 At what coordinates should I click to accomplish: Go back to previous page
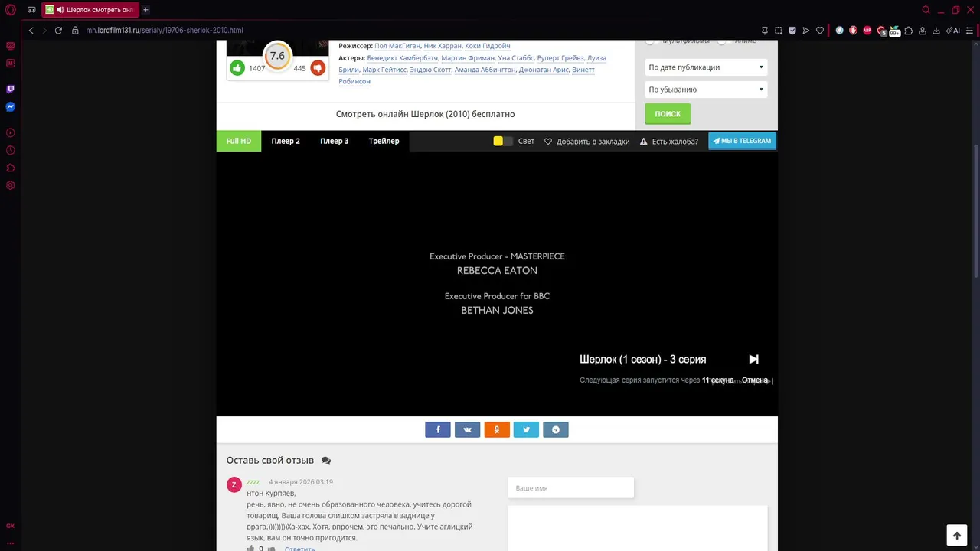31,31
